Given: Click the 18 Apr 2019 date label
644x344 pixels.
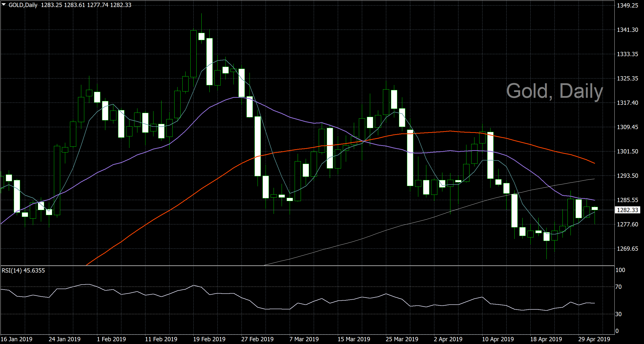Looking at the screenshot, I should [546, 339].
